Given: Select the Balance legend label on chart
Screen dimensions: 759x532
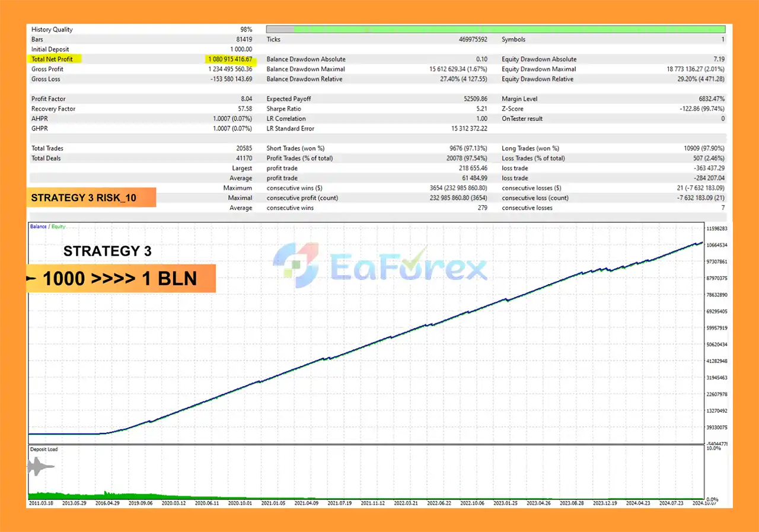Looking at the screenshot, I should [38, 227].
